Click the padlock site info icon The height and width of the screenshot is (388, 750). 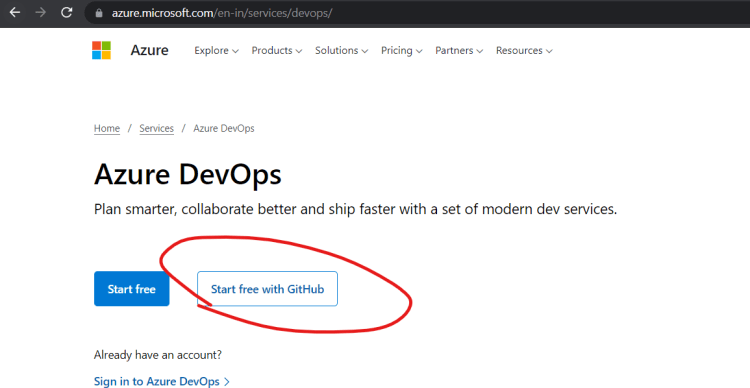(x=99, y=13)
